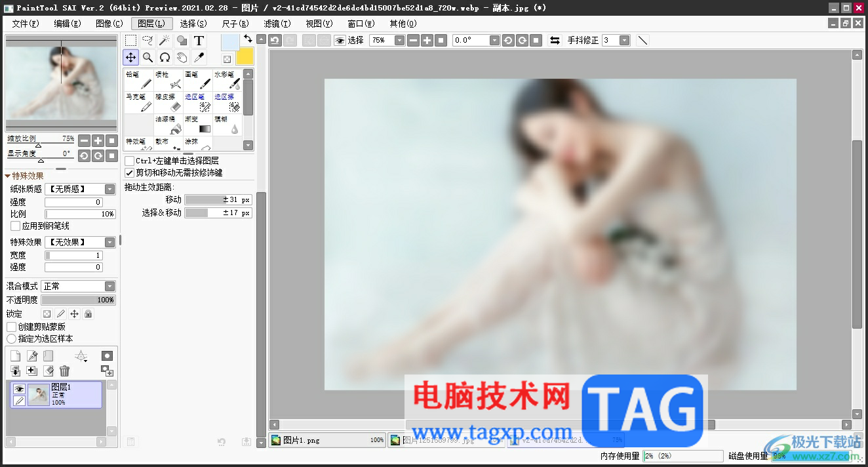Select the Zoom magnifier tool

point(148,57)
